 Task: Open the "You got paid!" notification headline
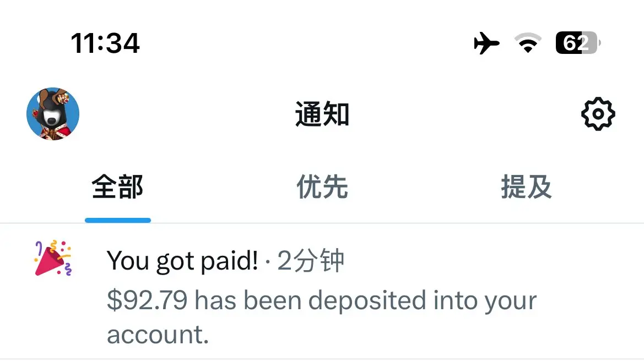point(182,261)
